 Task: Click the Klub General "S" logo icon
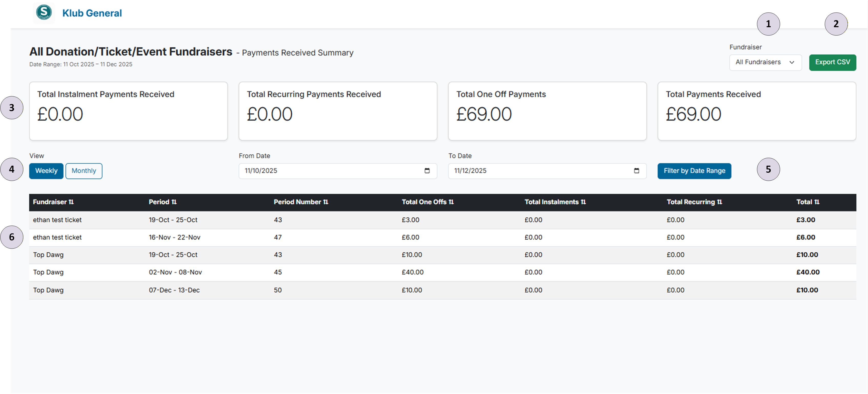click(44, 13)
